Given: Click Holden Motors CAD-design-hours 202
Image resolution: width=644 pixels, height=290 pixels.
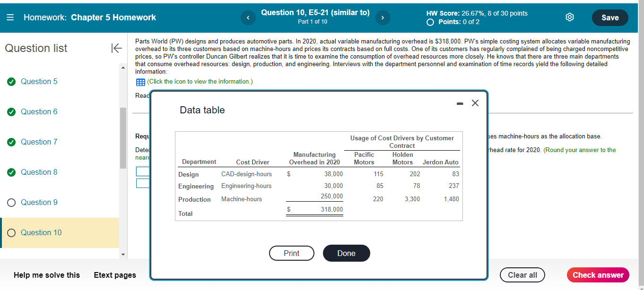Looking at the screenshot, I should point(415,174).
